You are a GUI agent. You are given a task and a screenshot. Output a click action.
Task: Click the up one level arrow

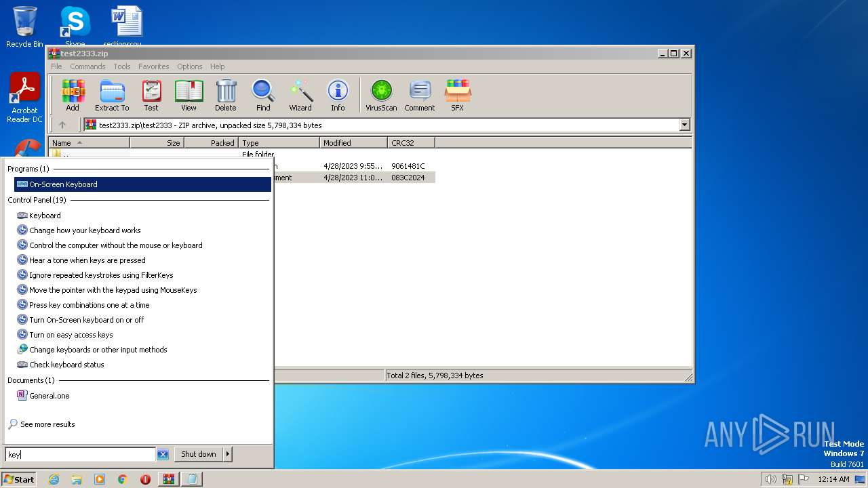62,125
